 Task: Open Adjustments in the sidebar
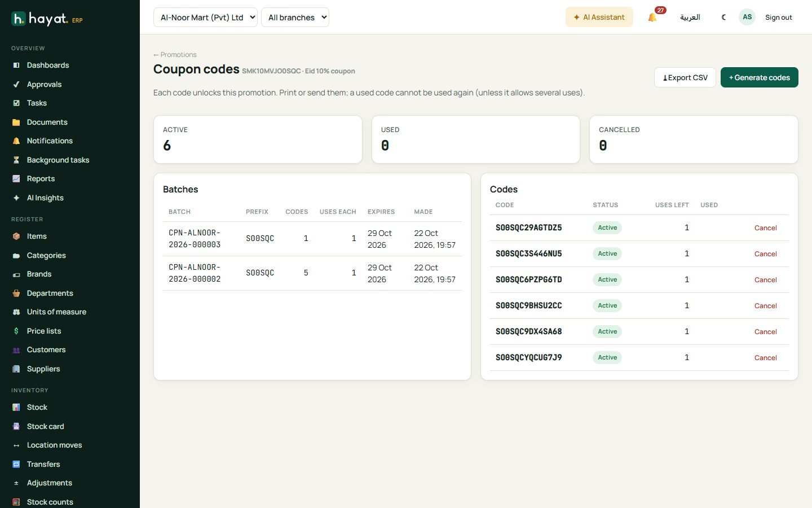(x=49, y=483)
